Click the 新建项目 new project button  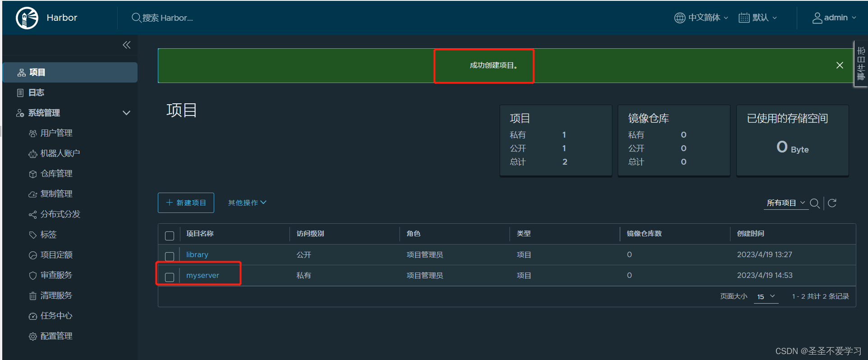186,203
